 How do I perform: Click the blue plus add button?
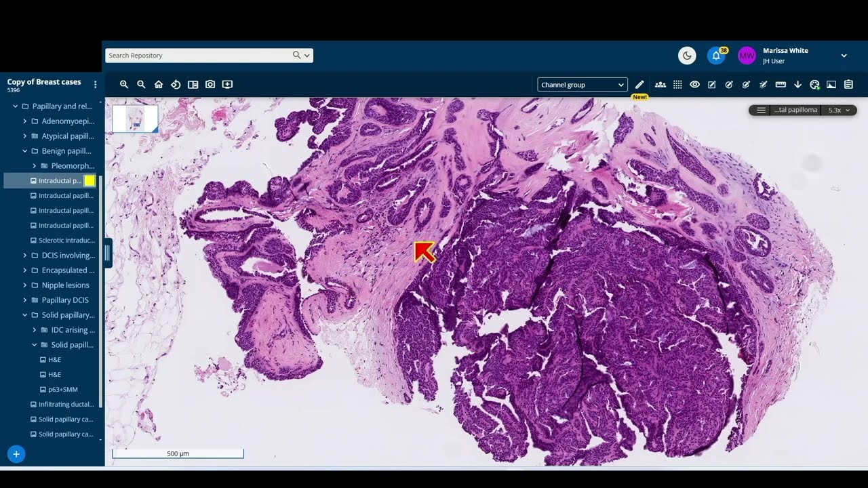coord(16,454)
